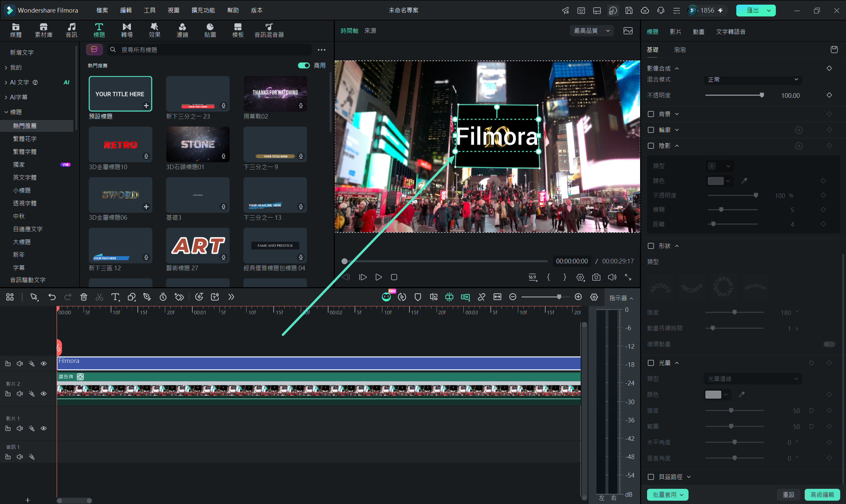Click the undo arrow in timeline toolbar

(x=52, y=297)
